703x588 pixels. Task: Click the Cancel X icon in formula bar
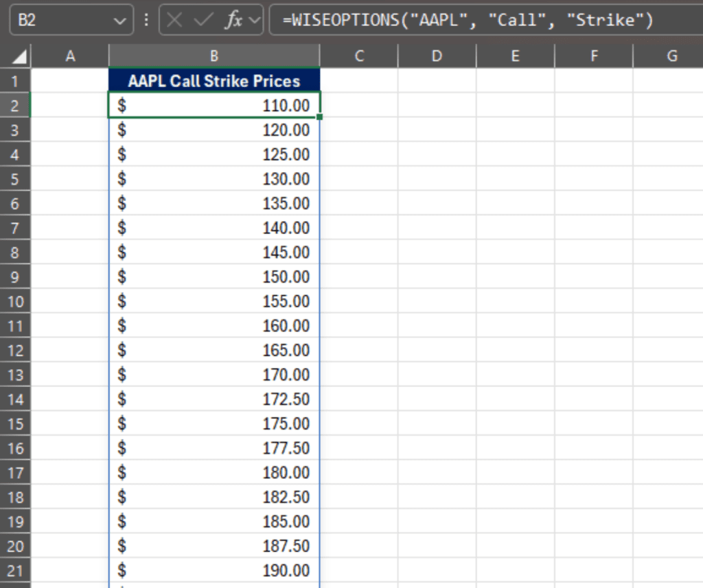coord(175,21)
